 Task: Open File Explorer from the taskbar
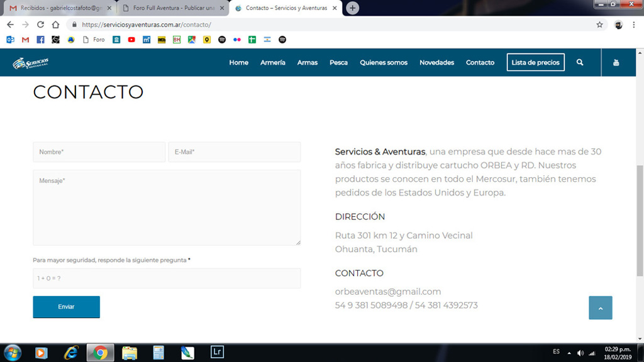click(x=130, y=353)
